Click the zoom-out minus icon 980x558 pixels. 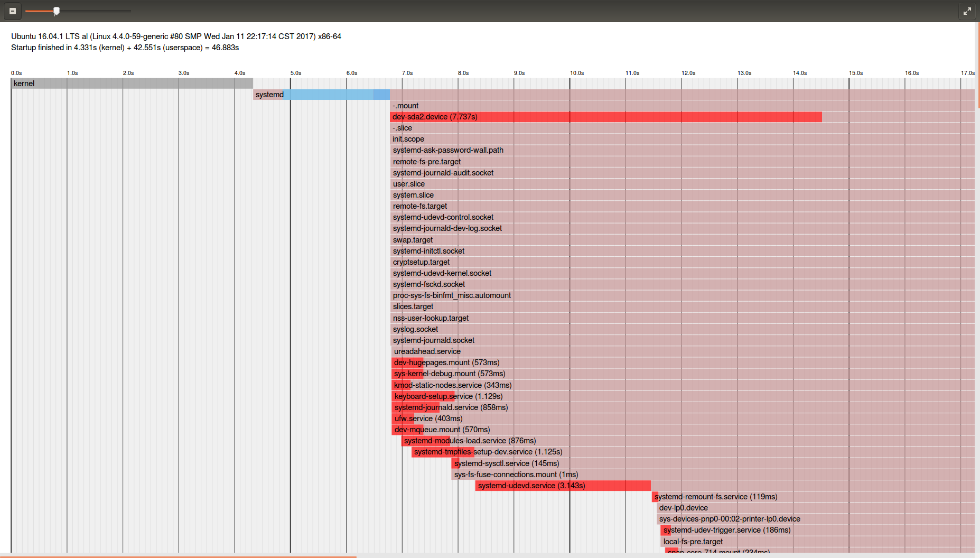pos(13,11)
